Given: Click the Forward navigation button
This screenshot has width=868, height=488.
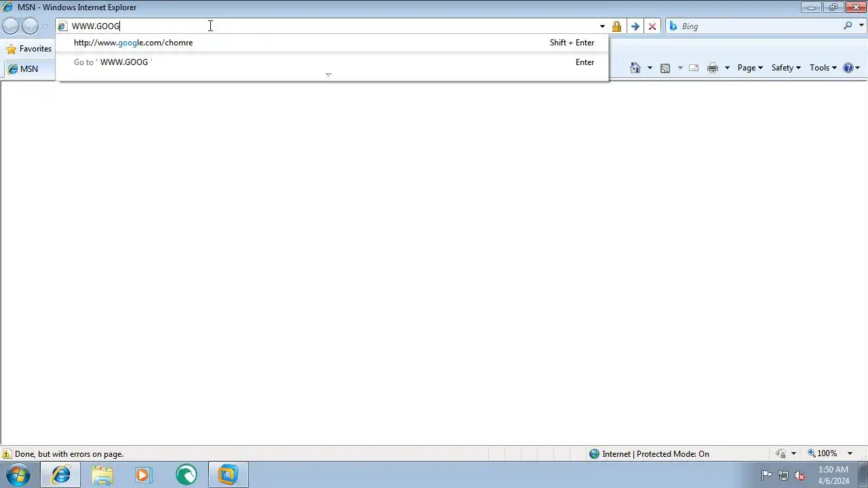Looking at the screenshot, I should coord(30,26).
